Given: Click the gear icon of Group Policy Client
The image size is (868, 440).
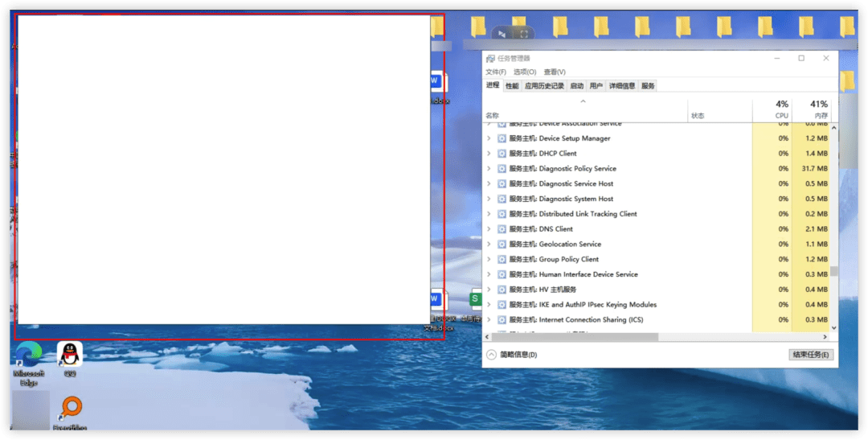Looking at the screenshot, I should pyautogui.click(x=502, y=259).
